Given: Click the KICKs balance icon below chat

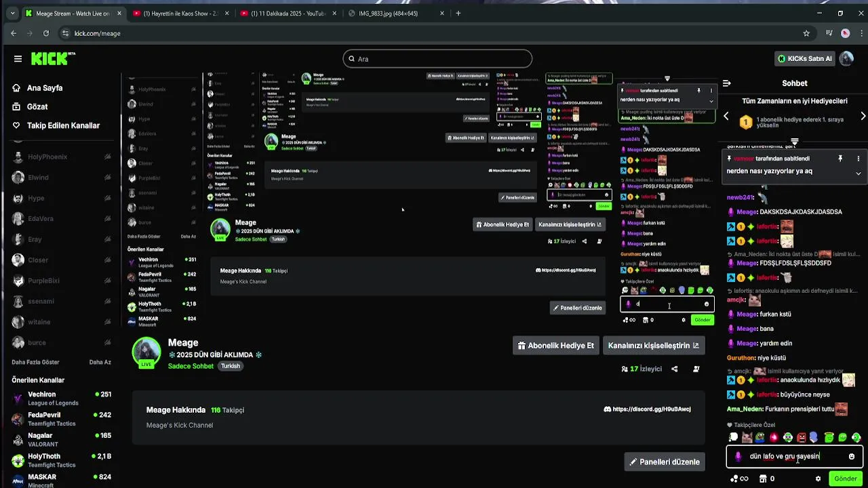Looking at the screenshot, I should tap(734, 479).
